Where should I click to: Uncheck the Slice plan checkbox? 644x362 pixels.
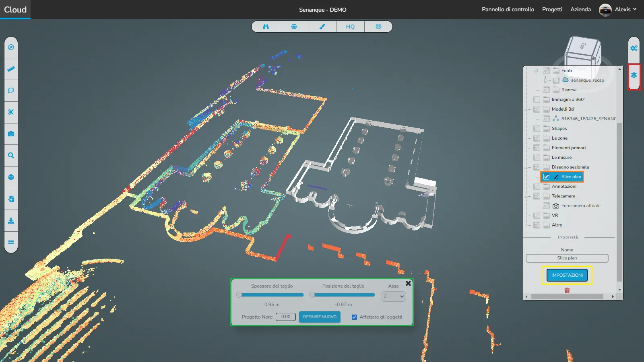[546, 177]
